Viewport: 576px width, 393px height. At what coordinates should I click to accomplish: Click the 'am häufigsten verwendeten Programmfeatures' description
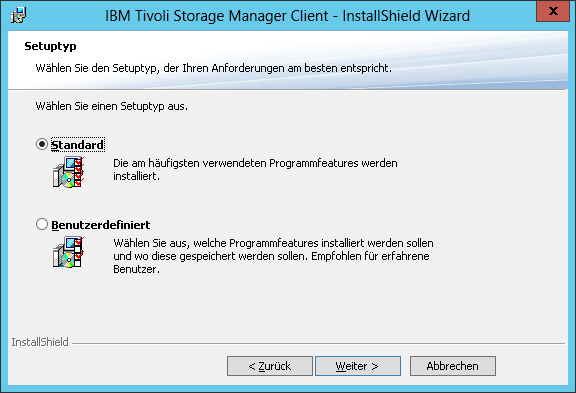click(255, 169)
